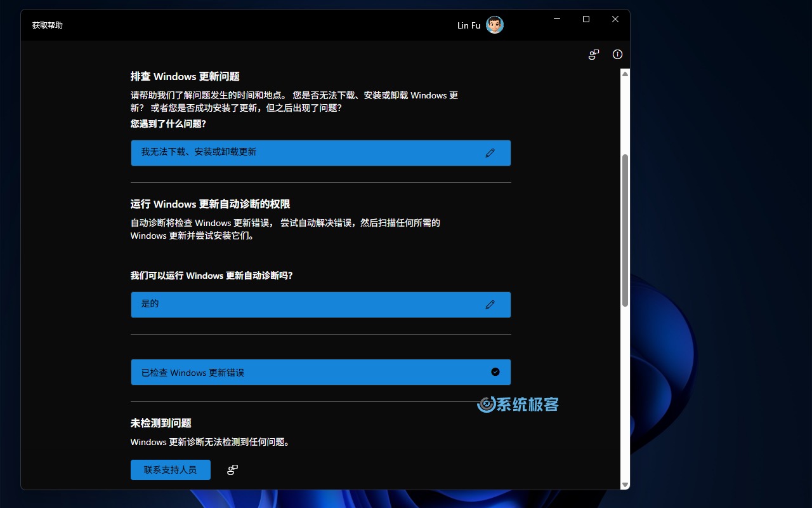The image size is (812, 508).
Task: Click the contact support icon in top toolbar
Action: 594,55
